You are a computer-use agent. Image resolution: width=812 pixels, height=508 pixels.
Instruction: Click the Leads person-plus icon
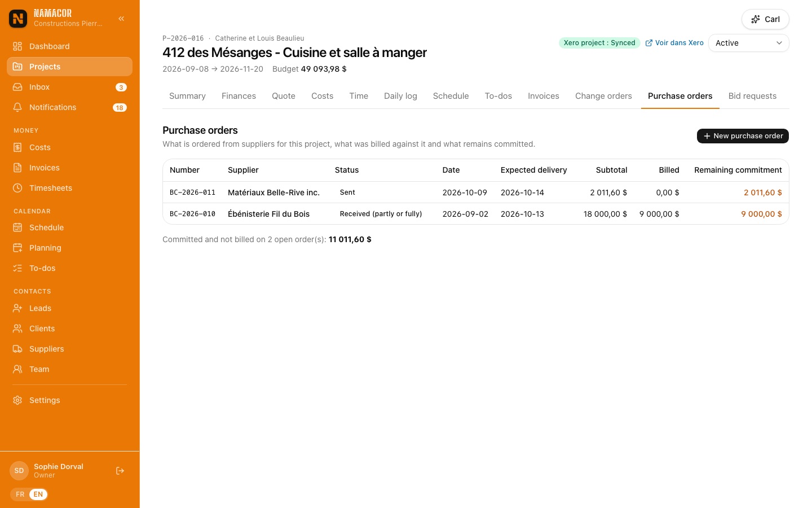point(17,308)
